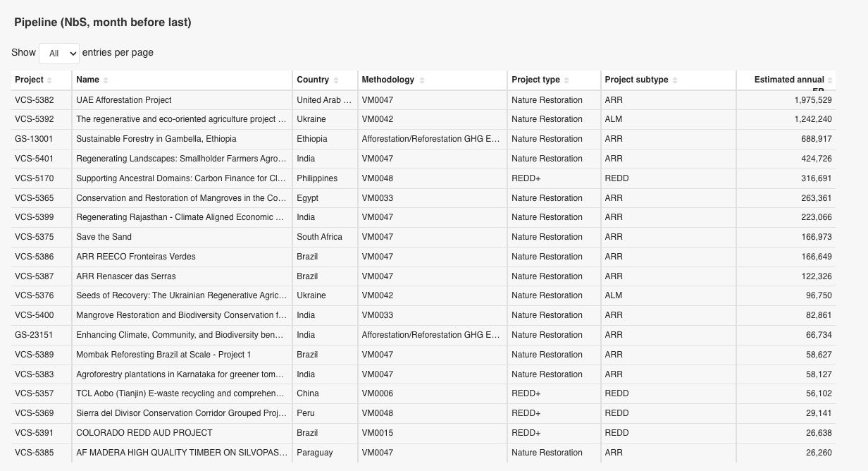Open the entries per page dropdown

[59, 53]
